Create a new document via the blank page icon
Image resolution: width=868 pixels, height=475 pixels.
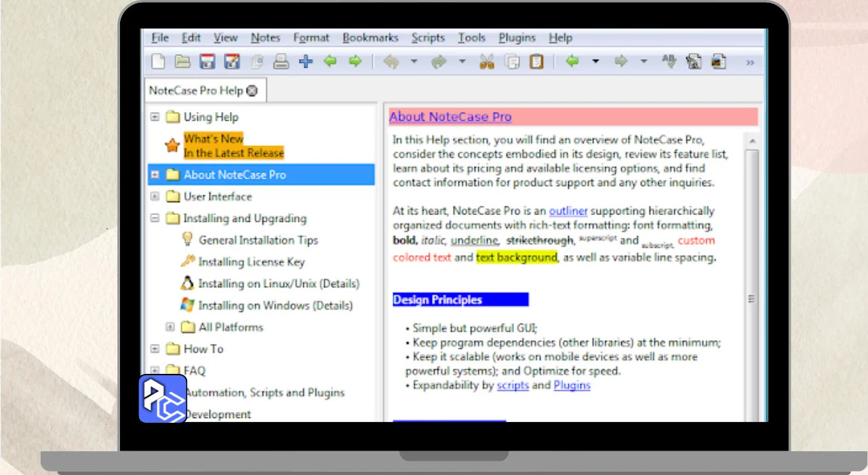pyautogui.click(x=158, y=62)
